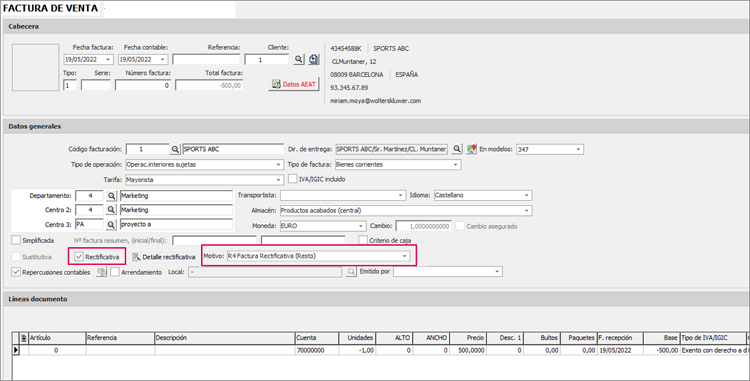The width and height of the screenshot is (750, 381).
Task: Click the Referencia input field
Action: coord(206,60)
